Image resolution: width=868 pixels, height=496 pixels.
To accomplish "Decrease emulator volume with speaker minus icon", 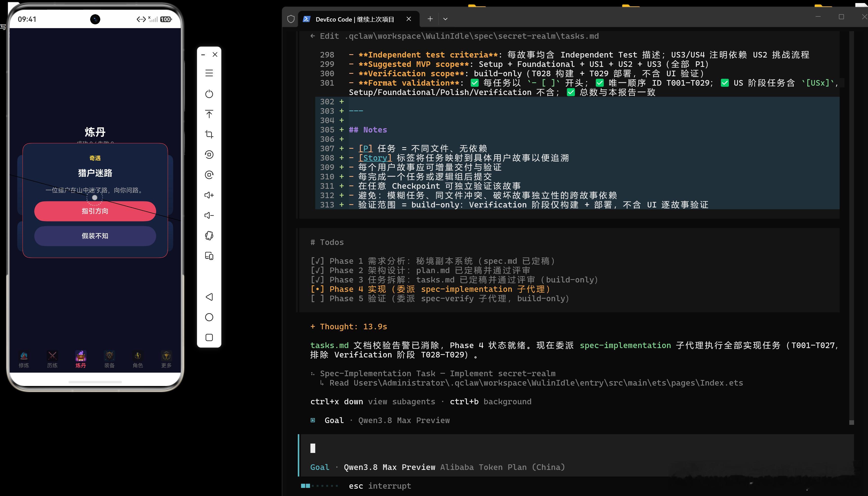I will pos(209,215).
